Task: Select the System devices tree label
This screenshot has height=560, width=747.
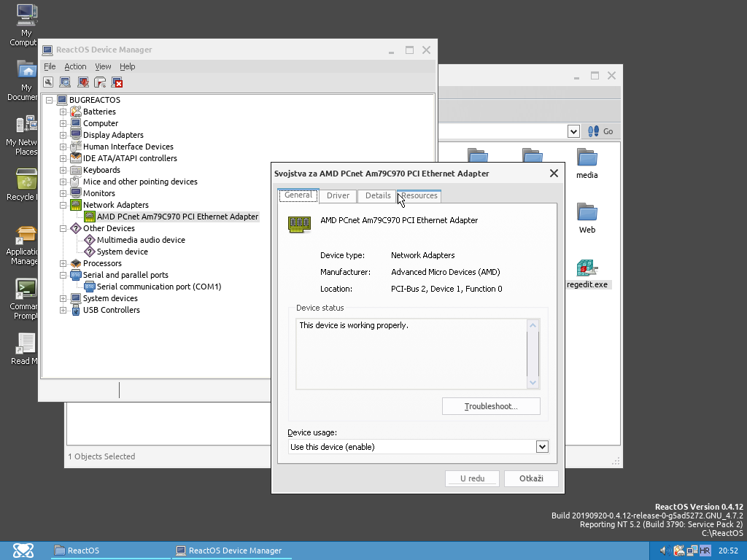Action: coord(110,298)
